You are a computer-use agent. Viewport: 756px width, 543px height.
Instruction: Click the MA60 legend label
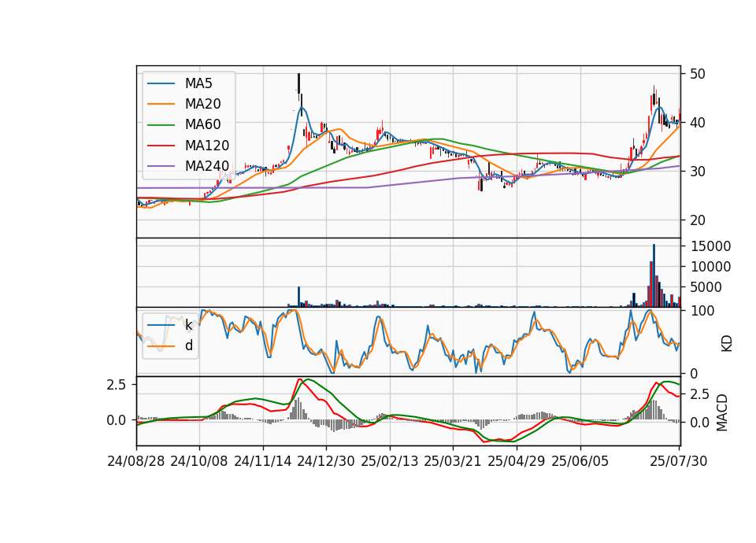coord(202,125)
